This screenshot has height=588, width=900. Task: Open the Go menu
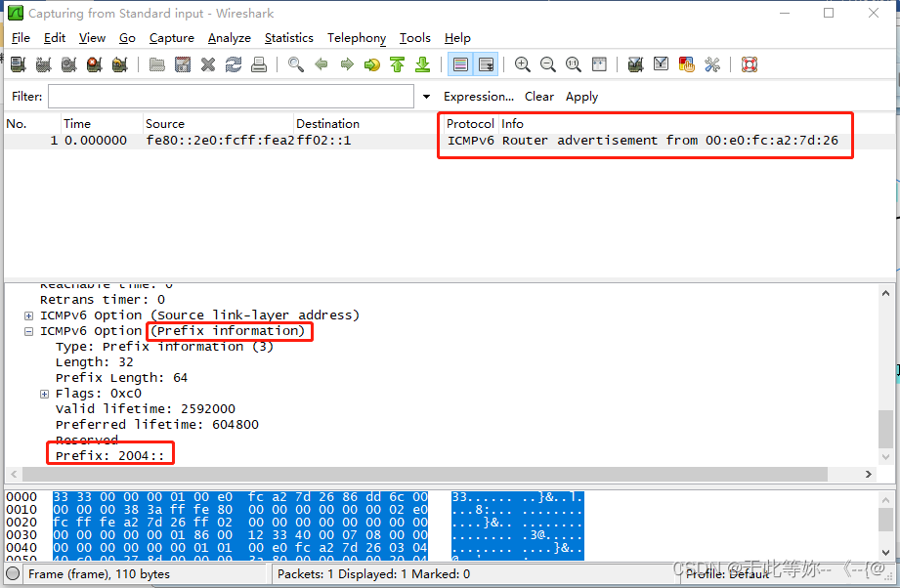(x=127, y=38)
